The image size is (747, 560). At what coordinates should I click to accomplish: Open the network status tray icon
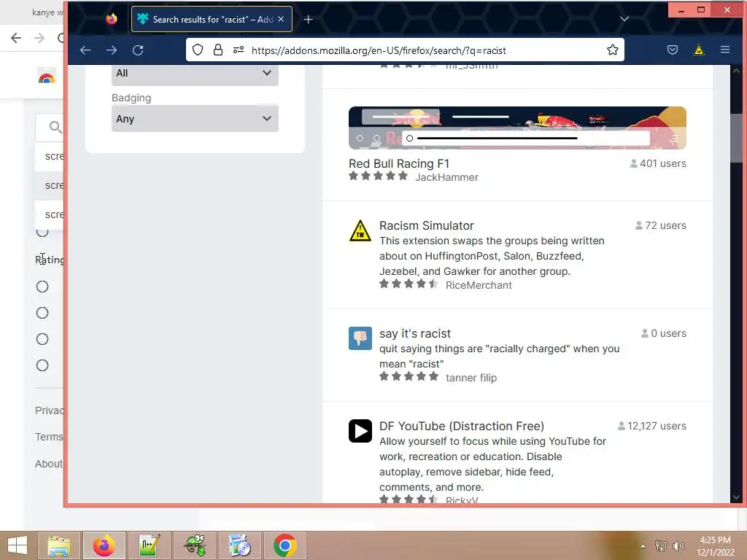pyautogui.click(x=661, y=546)
